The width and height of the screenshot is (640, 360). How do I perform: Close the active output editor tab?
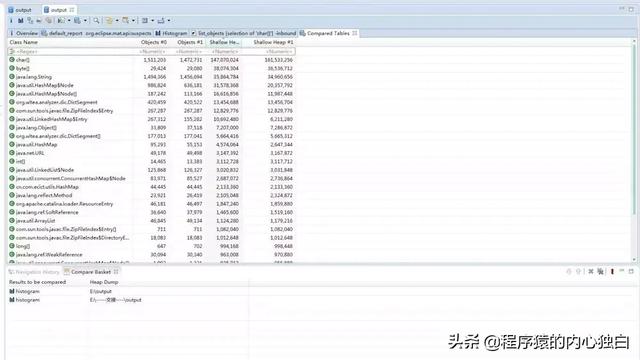coord(72,10)
